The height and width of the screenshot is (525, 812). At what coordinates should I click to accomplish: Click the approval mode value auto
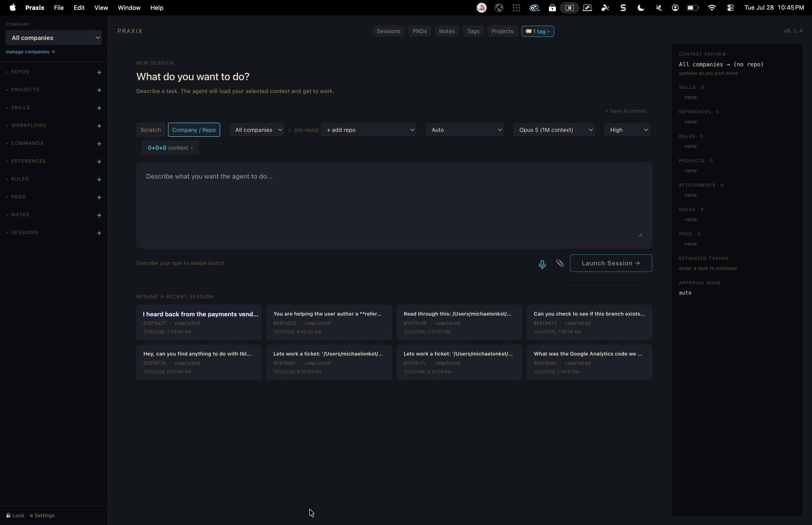pyautogui.click(x=685, y=293)
